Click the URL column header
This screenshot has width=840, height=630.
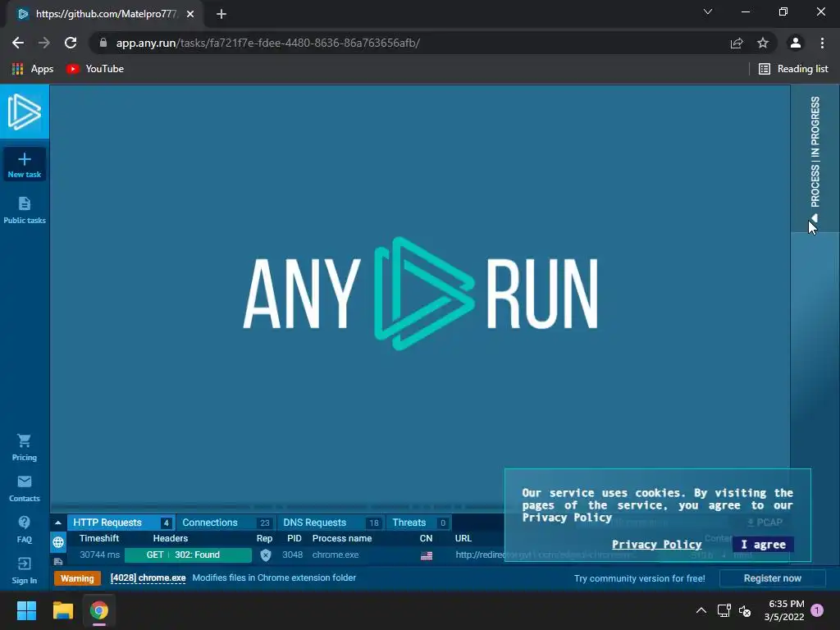tap(463, 538)
